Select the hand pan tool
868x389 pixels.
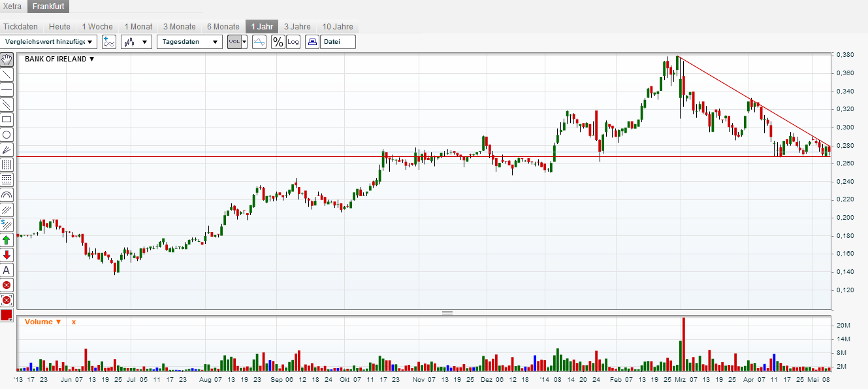[7, 59]
